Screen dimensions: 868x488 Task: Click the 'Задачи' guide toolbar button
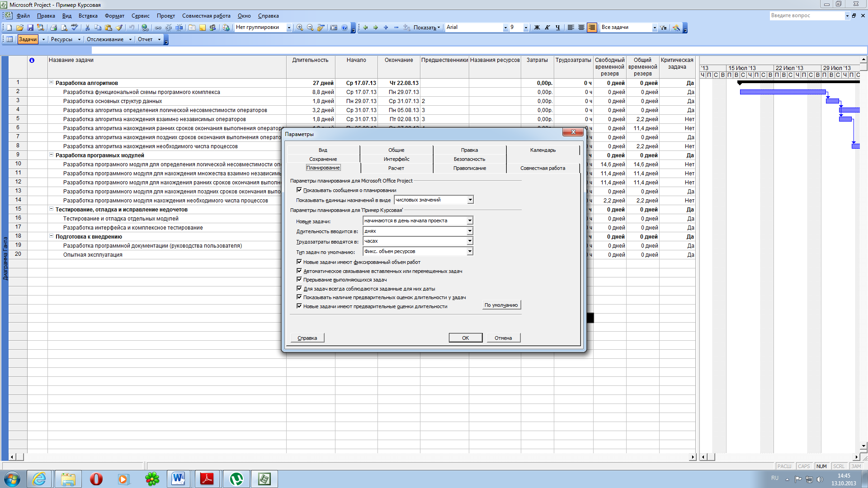[x=28, y=39]
